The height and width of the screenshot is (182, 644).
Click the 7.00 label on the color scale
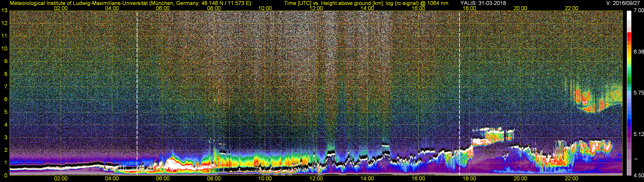[x=638, y=10]
